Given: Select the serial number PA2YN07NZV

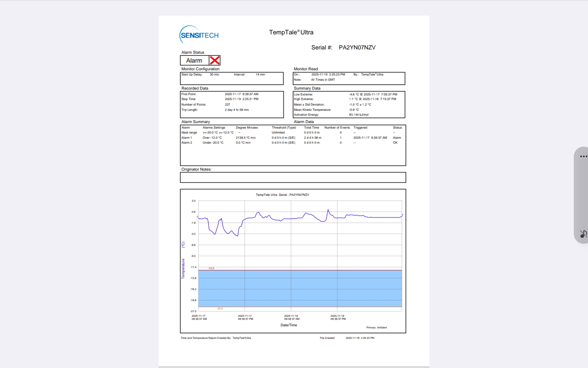Looking at the screenshot, I should pyautogui.click(x=357, y=48).
